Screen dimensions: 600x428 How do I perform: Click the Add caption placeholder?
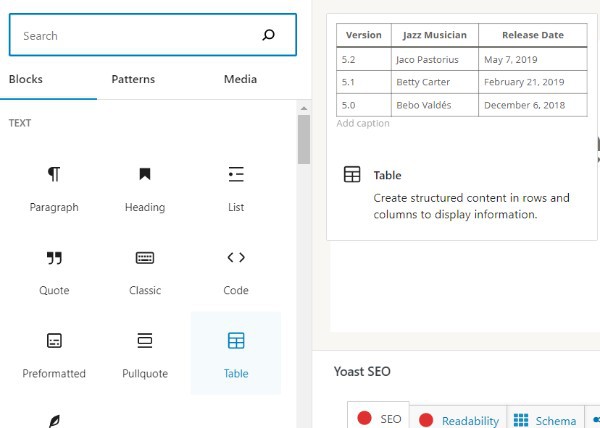(363, 124)
